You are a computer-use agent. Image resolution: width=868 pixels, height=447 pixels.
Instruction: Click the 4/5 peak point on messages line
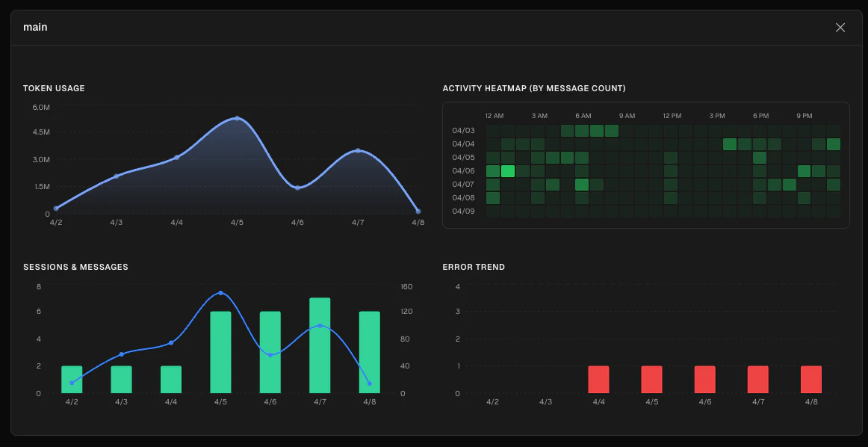tap(220, 292)
